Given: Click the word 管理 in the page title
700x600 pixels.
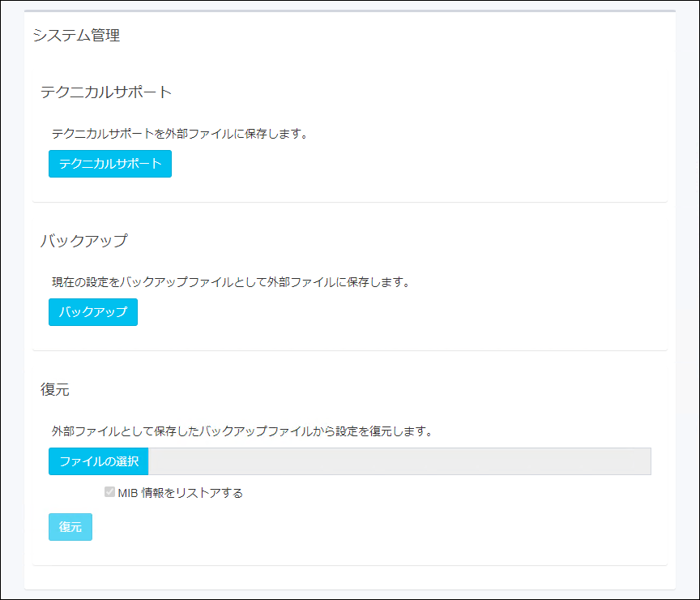Looking at the screenshot, I should 103,36.
